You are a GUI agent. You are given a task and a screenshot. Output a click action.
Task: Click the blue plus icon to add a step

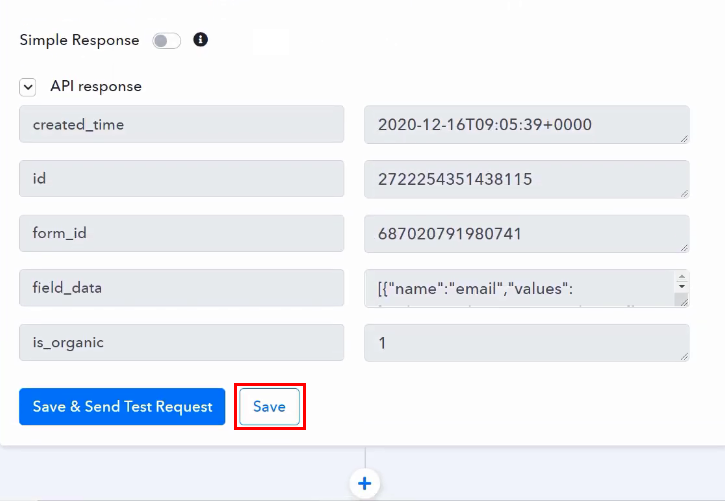pos(364,484)
